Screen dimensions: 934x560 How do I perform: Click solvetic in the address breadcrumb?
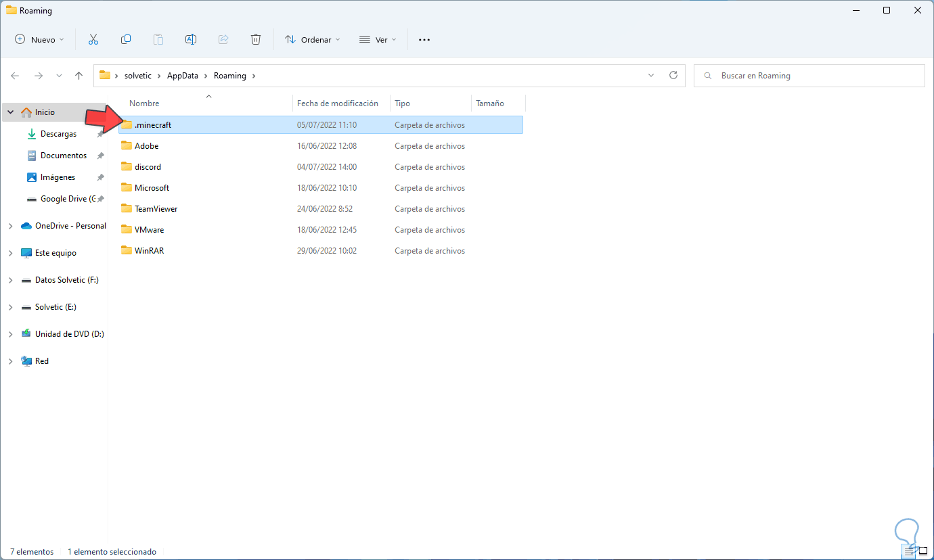click(138, 76)
